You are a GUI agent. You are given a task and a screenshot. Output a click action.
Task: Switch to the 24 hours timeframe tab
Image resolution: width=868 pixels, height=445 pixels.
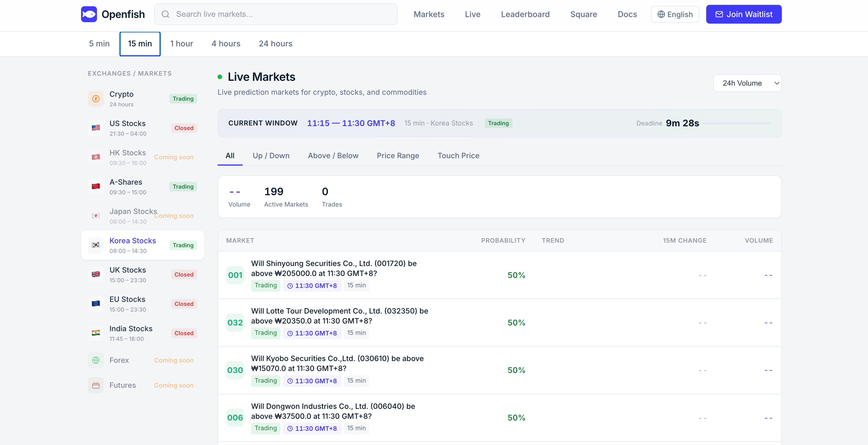click(x=276, y=44)
